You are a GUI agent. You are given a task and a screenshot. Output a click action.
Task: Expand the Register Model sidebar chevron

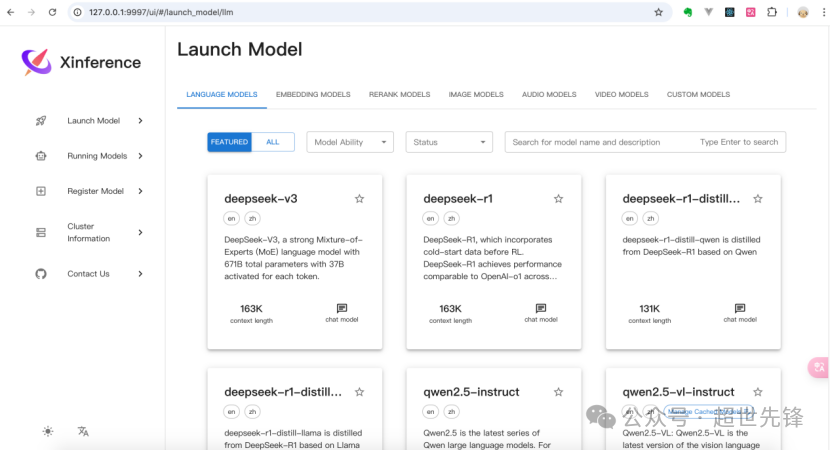point(140,191)
